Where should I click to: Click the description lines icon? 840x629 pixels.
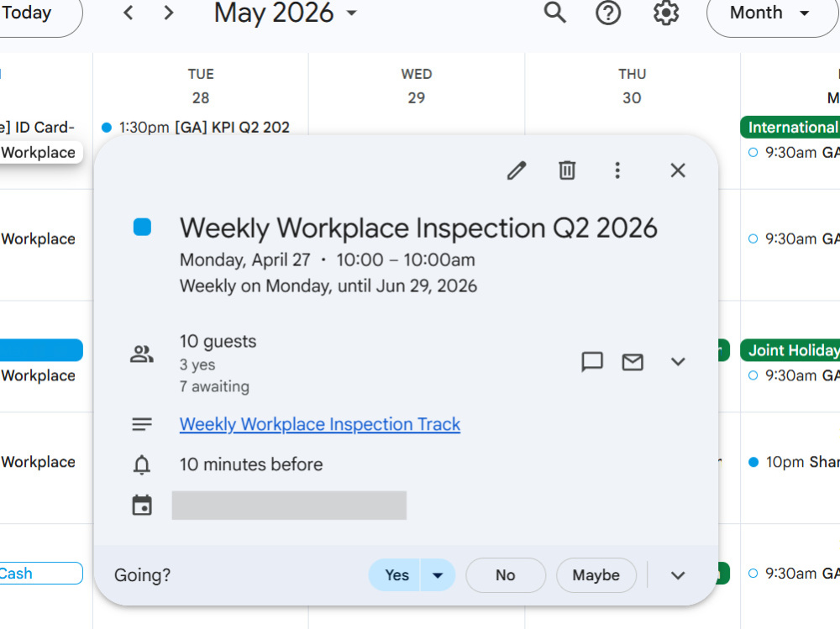(142, 424)
